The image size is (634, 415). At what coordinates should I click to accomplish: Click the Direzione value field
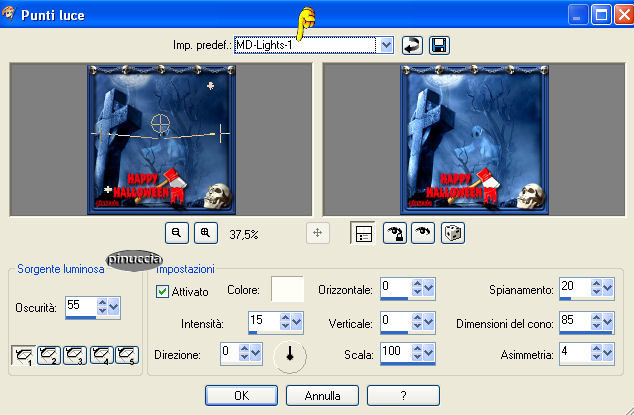229,353
